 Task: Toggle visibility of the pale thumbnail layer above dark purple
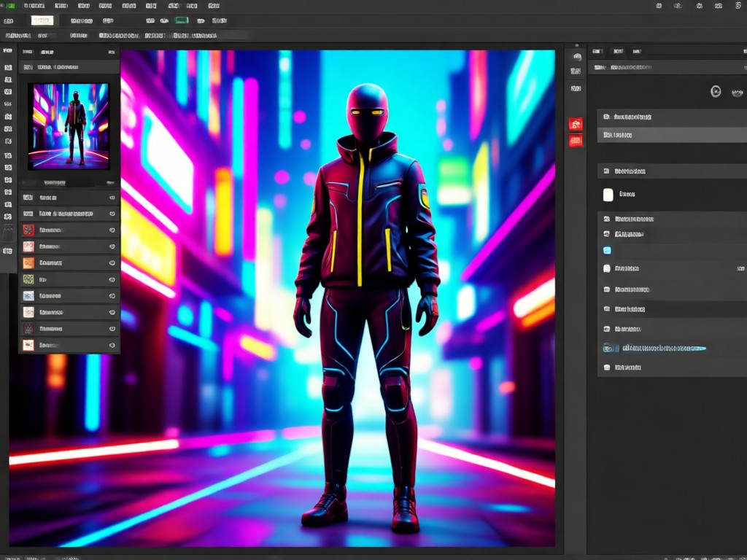click(112, 312)
